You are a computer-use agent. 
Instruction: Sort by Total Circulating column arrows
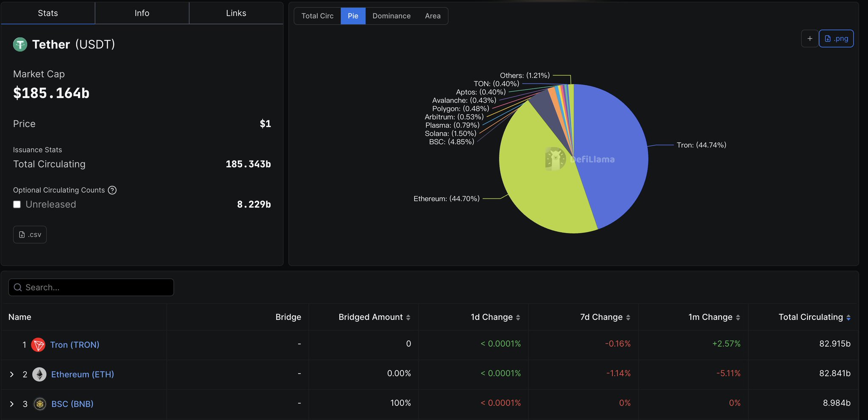coord(848,317)
